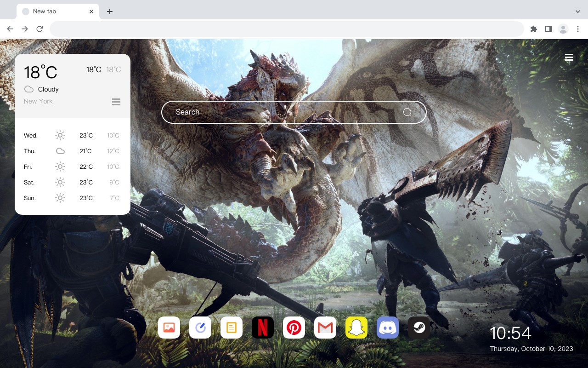Close the New tab tab

91,11
